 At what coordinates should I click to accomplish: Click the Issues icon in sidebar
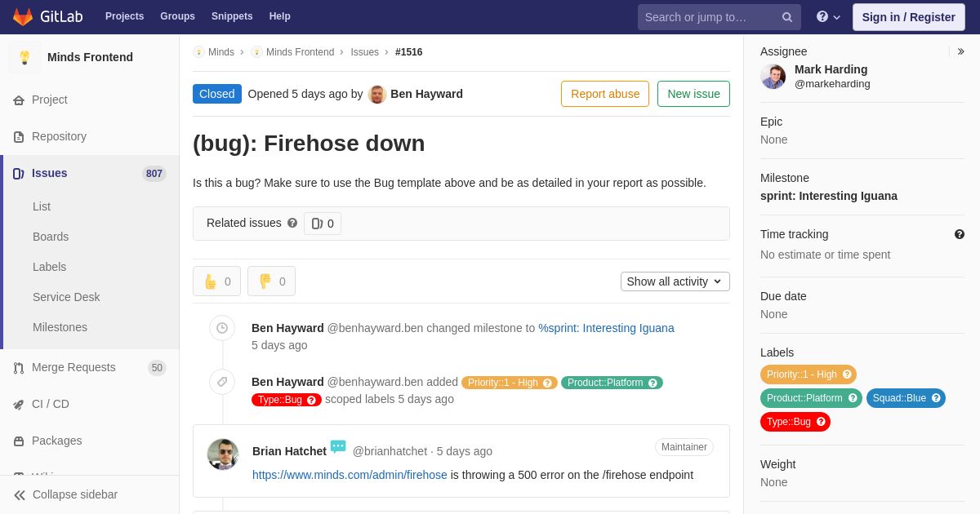[19, 174]
